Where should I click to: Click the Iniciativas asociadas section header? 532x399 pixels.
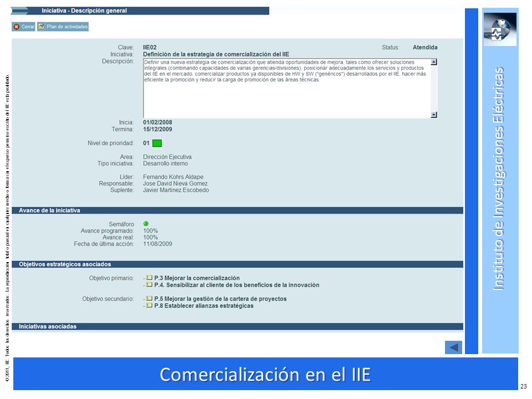tap(238, 326)
